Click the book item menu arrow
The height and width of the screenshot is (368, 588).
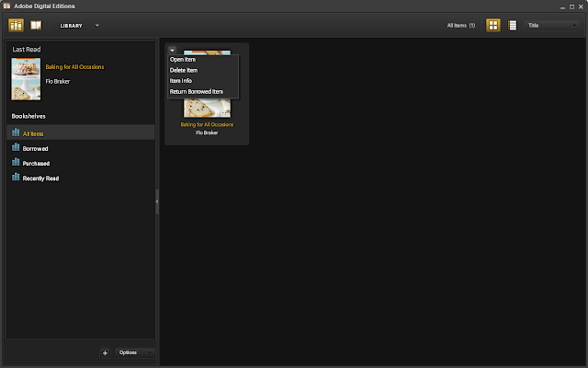[x=172, y=50]
